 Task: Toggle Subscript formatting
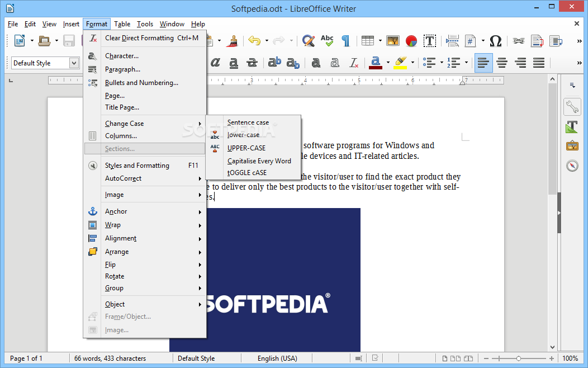click(x=293, y=63)
